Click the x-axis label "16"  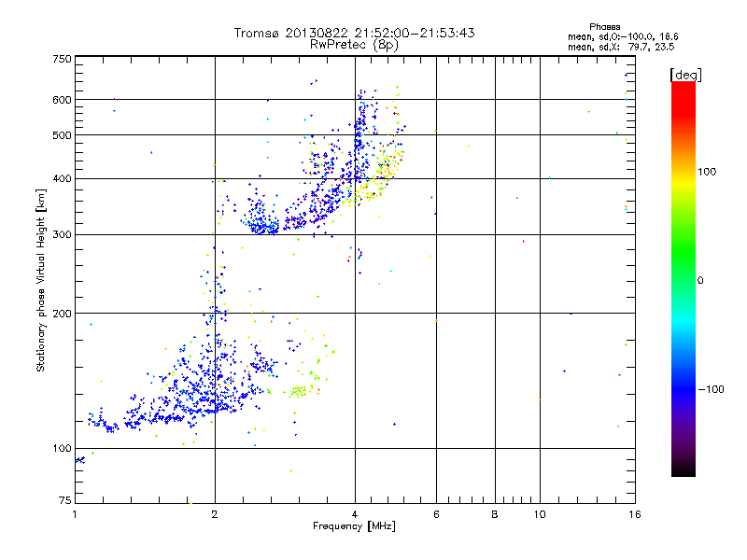point(635,514)
